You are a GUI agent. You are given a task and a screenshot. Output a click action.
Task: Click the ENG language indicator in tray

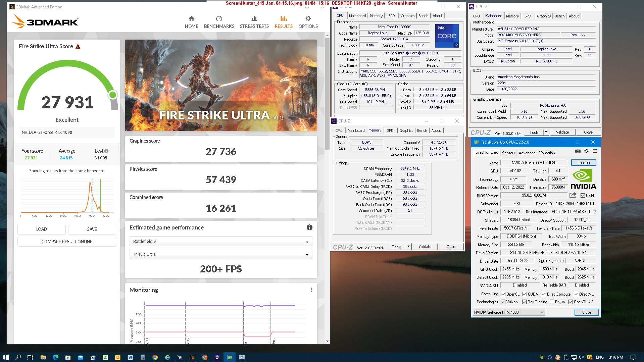(600, 357)
